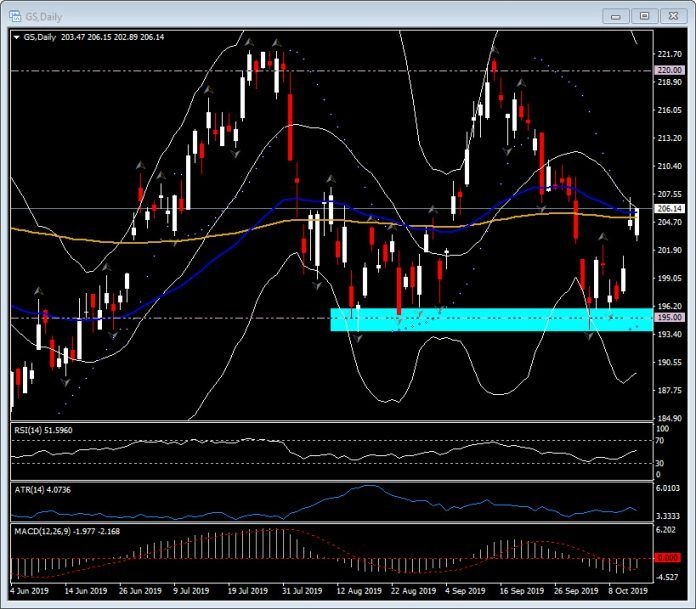Click the 199.05 price scale label
Viewport: 696px width, 609px height.
click(x=669, y=278)
